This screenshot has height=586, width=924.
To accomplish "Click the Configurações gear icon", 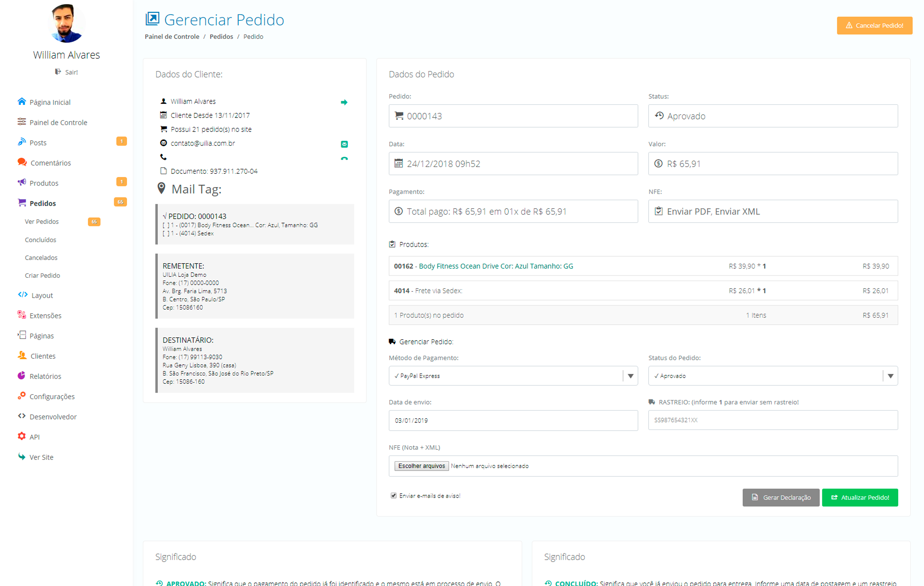I will [x=22, y=396].
